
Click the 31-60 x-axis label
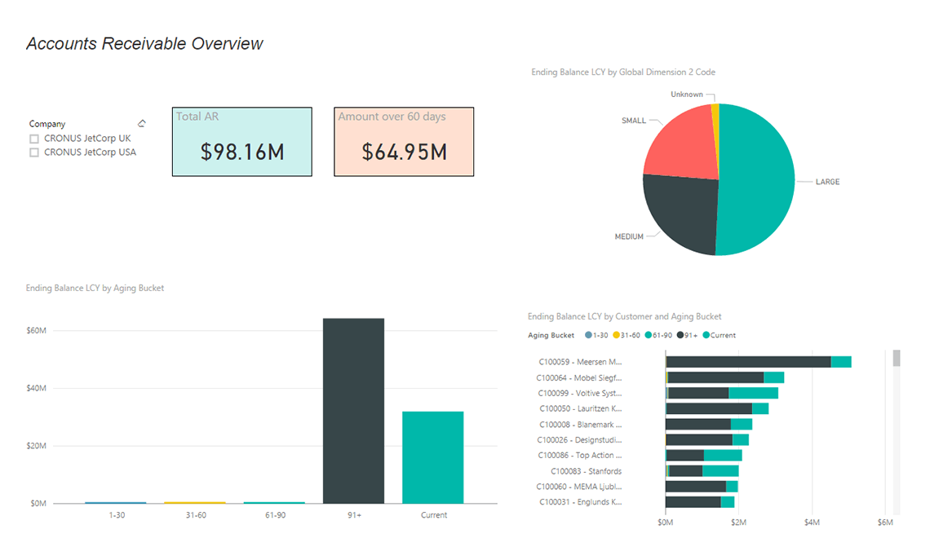click(x=196, y=515)
